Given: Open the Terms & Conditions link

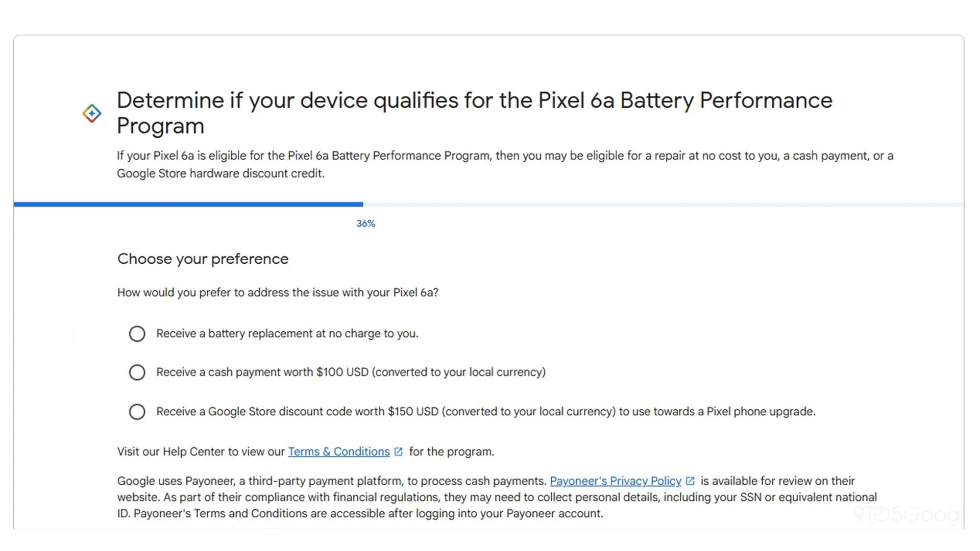Looking at the screenshot, I should [338, 452].
